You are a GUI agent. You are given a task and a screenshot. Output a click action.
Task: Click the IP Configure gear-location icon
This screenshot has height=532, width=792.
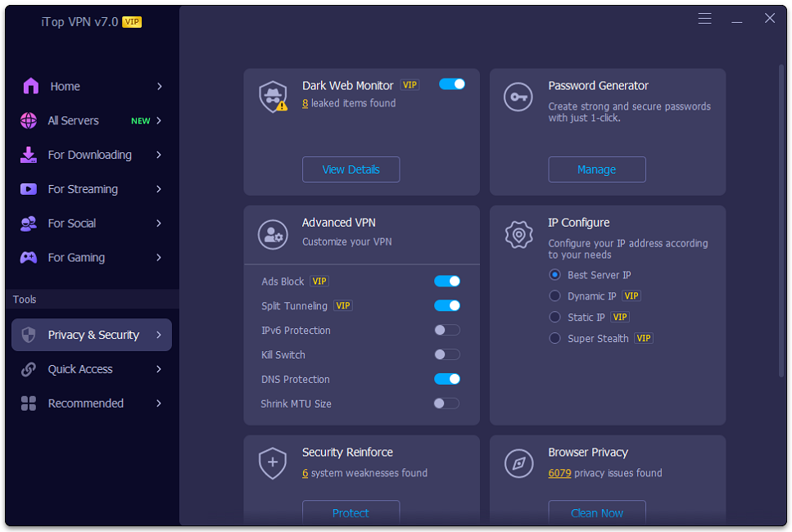coord(518,234)
